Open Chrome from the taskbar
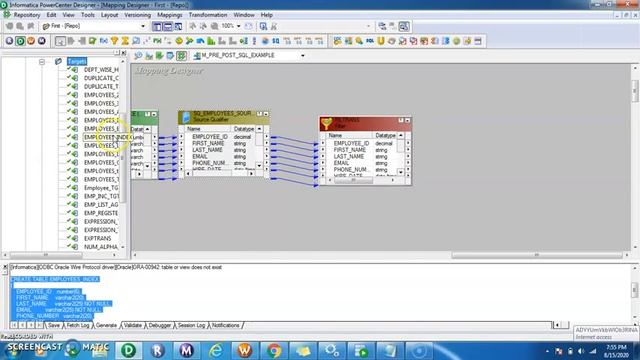Image resolution: width=640 pixels, height=360 pixels. (x=274, y=350)
